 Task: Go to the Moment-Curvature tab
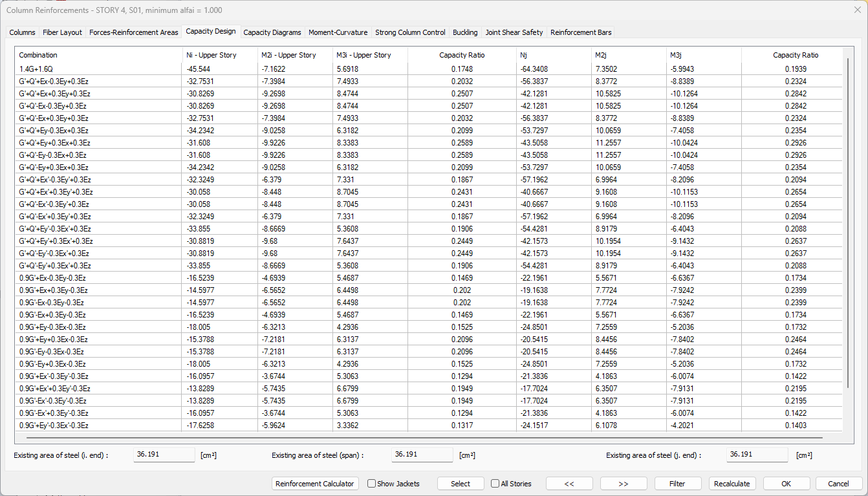pyautogui.click(x=338, y=32)
